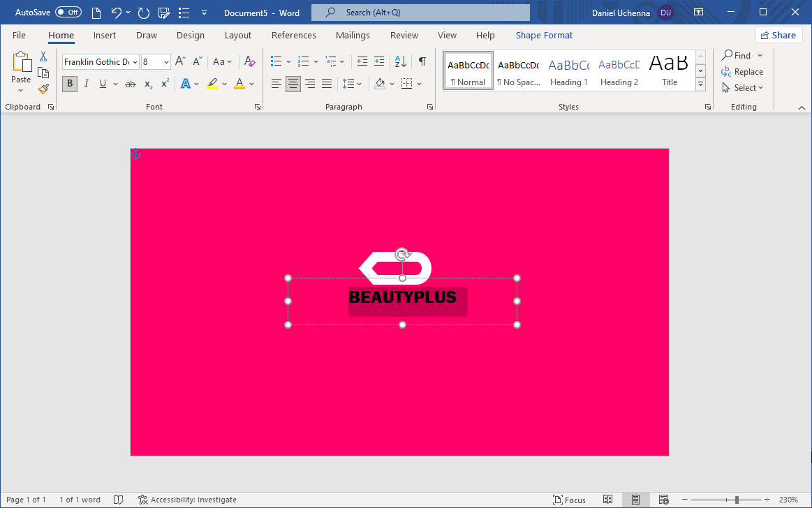The image size is (812, 508).
Task: Apply strikethrough text formatting
Action: [130, 84]
